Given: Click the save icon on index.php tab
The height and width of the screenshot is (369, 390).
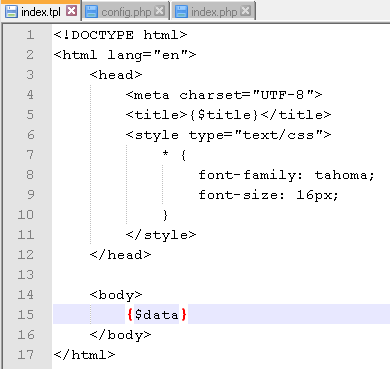Looking at the screenshot, I should pos(182,12).
